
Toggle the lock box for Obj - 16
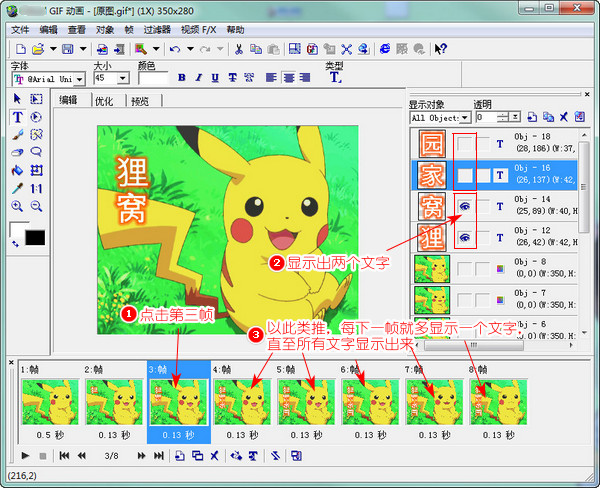pyautogui.click(x=483, y=176)
